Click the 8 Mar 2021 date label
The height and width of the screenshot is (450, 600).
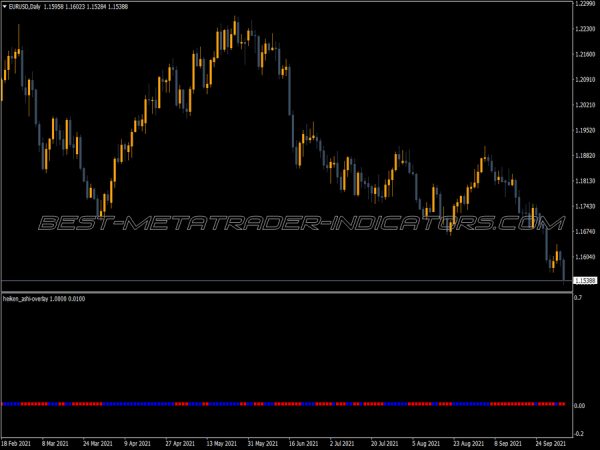pos(55,443)
